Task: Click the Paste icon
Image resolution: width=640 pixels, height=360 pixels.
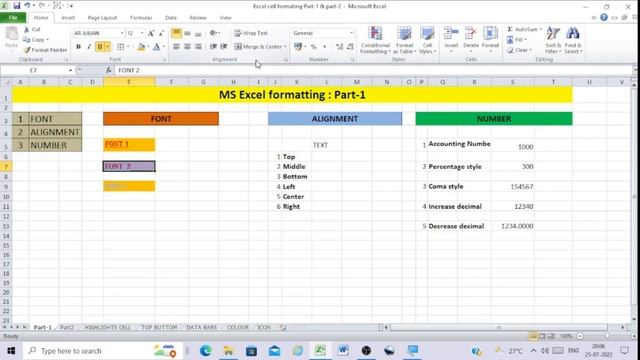Action: tap(11, 34)
